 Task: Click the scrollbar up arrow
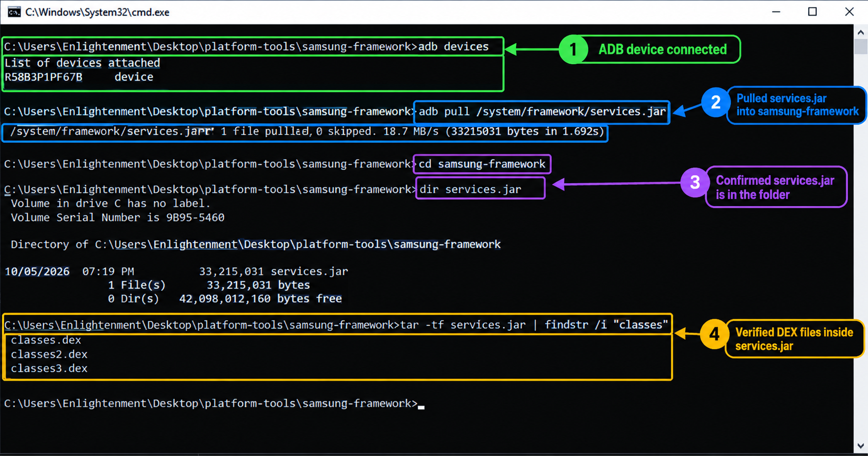(x=860, y=32)
